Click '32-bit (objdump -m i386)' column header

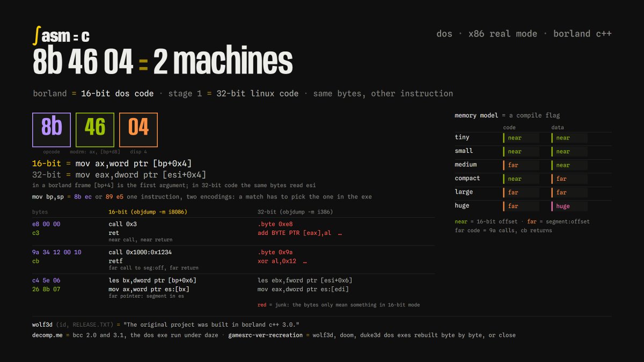pos(295,212)
